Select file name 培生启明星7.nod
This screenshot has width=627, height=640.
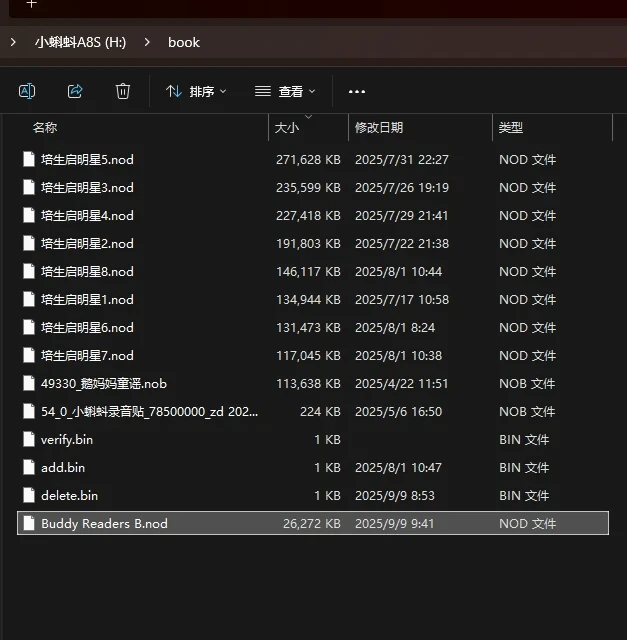click(87, 356)
